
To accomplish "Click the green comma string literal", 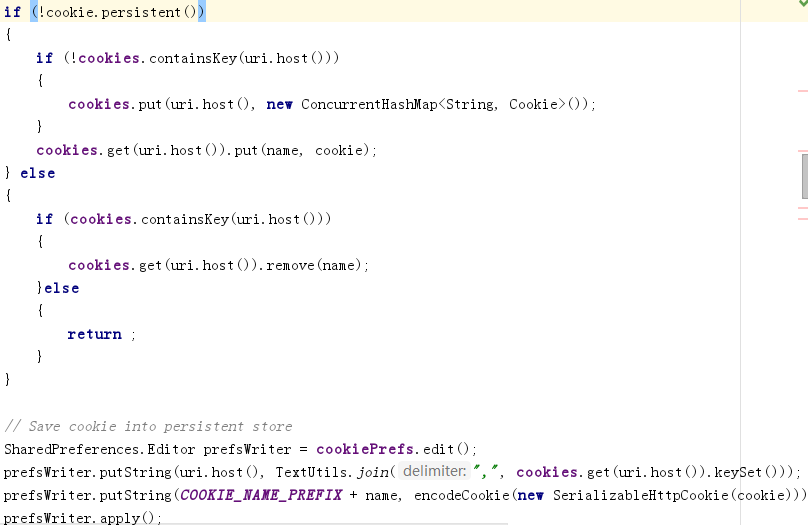I will coord(485,471).
